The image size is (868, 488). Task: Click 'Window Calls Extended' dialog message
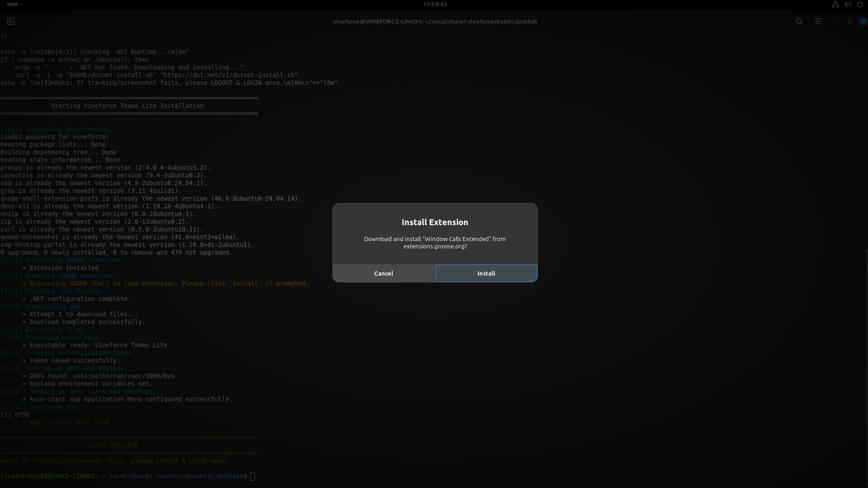click(435, 242)
